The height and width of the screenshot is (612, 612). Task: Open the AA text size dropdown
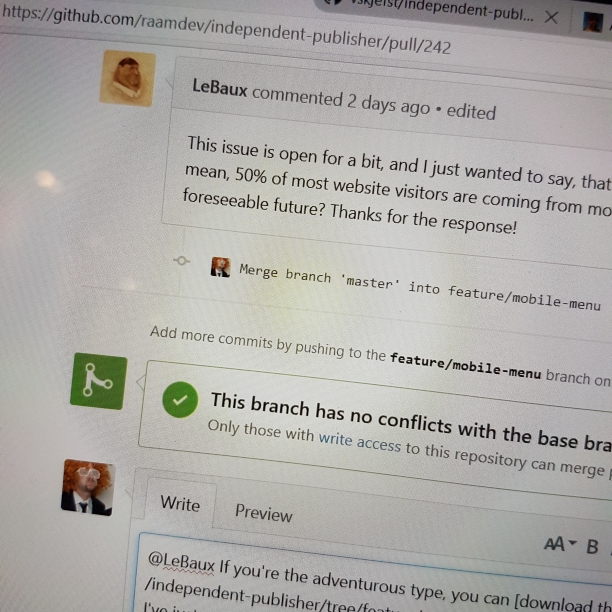tap(560, 543)
